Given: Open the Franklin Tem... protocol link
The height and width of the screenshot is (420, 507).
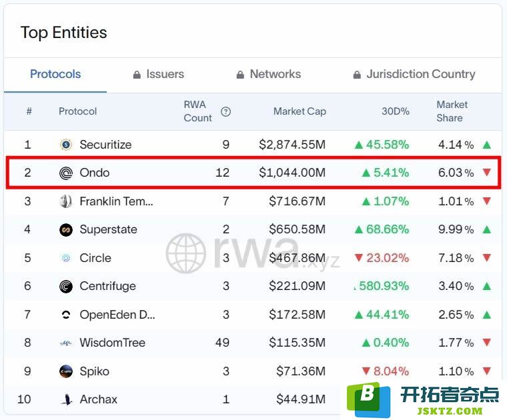Looking at the screenshot, I should tap(116, 201).
